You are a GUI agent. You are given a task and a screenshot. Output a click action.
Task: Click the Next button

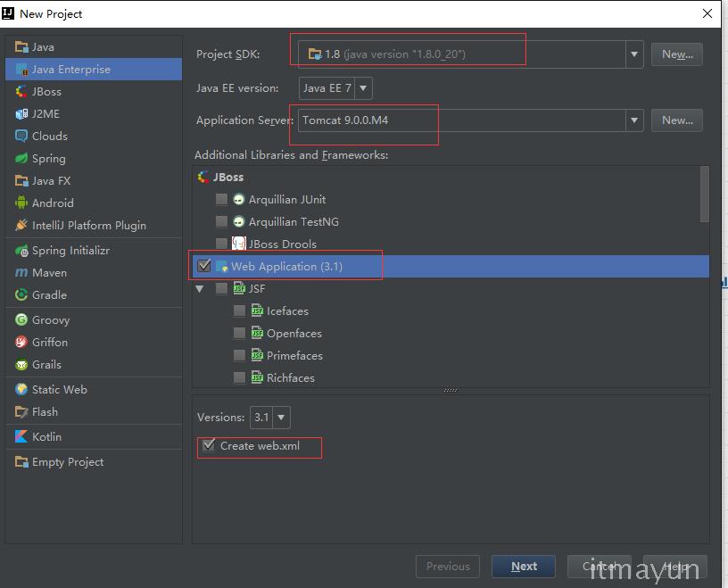pos(524,567)
